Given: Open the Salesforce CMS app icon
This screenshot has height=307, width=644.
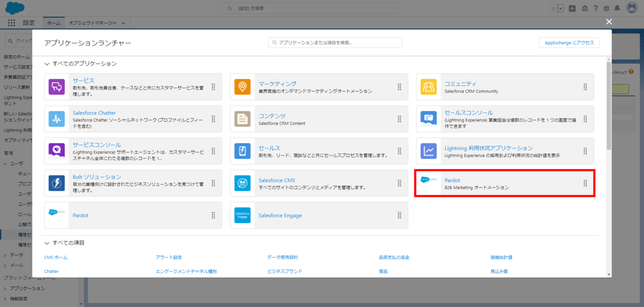Looking at the screenshot, I should pyautogui.click(x=243, y=183).
